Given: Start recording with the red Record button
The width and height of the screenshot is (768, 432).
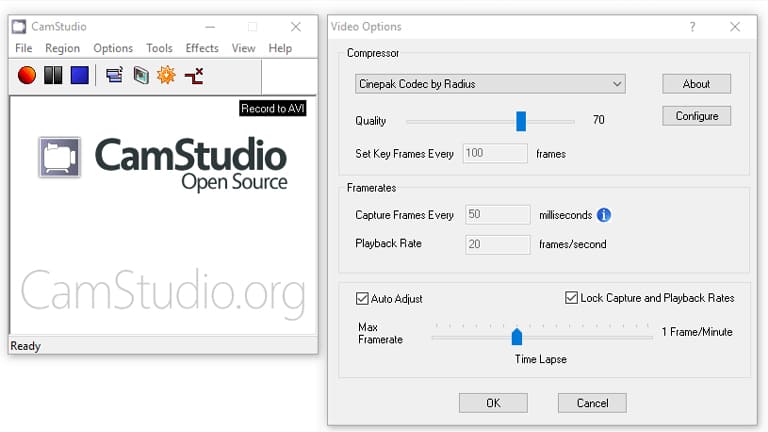Looking at the screenshot, I should tap(26, 75).
